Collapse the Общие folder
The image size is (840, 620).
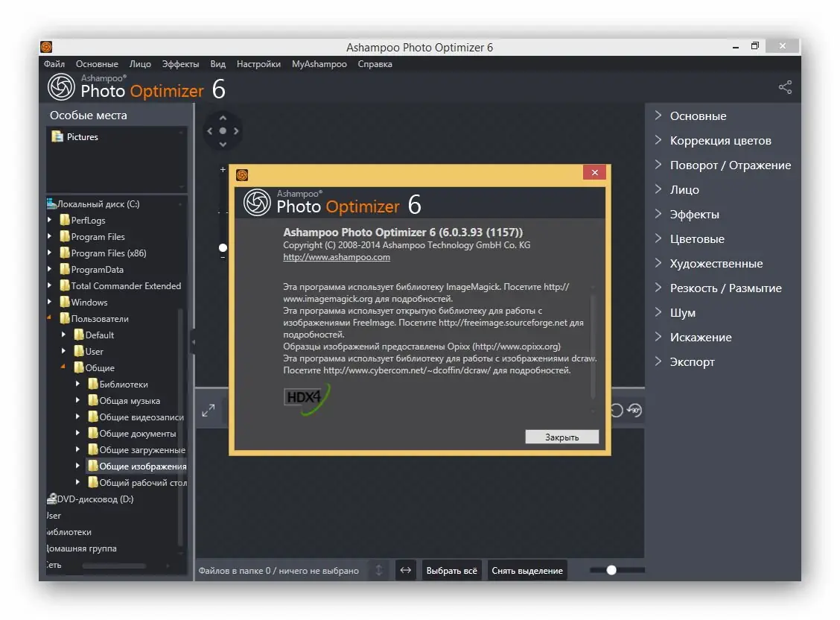tap(63, 367)
